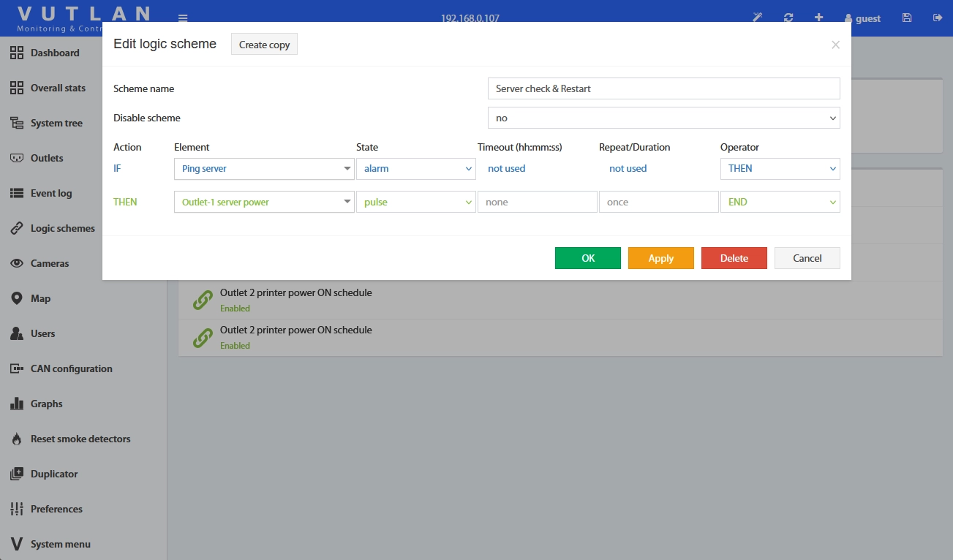
Task: Click the floppy disk save icon
Action: (x=907, y=18)
